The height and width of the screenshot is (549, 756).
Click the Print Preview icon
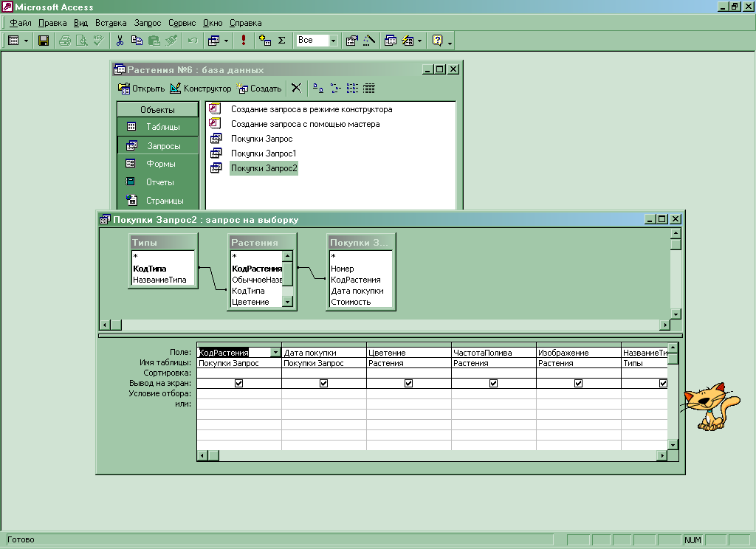click(x=82, y=41)
